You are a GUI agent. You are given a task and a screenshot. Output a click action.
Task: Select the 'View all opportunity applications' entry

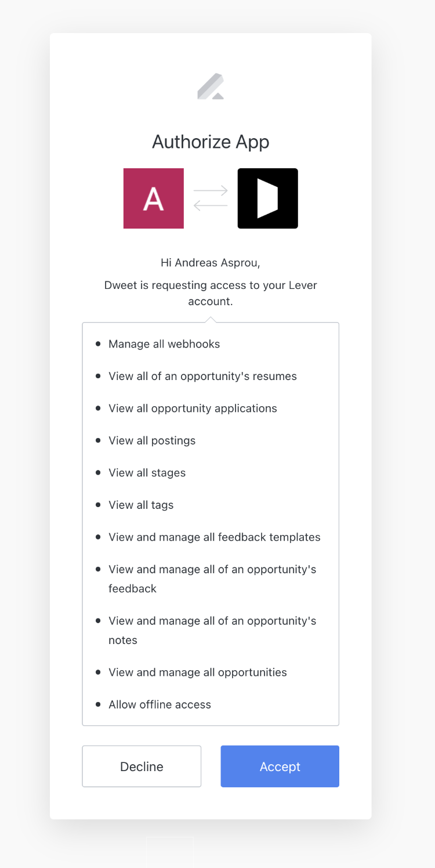193,408
